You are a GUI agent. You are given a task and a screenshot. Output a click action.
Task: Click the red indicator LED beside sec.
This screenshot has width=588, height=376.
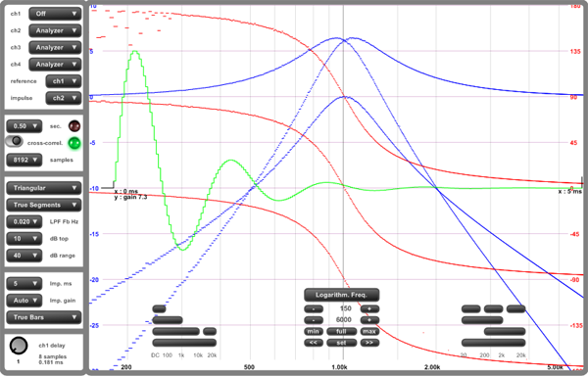(x=74, y=126)
